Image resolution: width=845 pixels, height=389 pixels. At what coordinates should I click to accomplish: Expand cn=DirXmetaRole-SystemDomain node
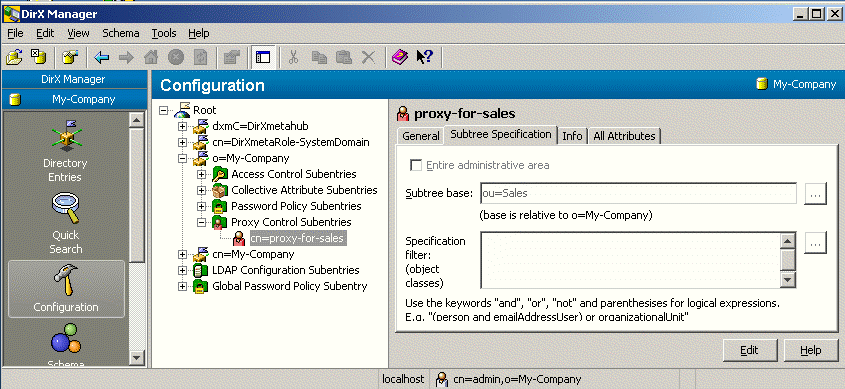pos(182,143)
